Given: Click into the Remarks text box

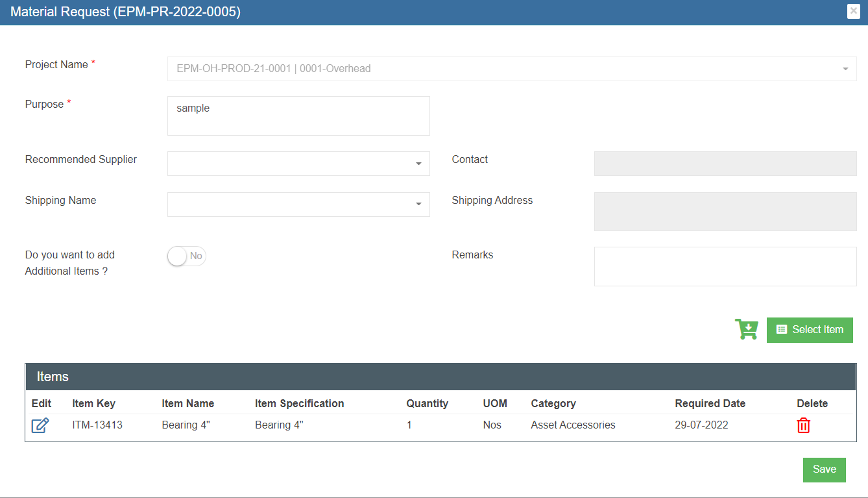Looking at the screenshot, I should [725, 266].
